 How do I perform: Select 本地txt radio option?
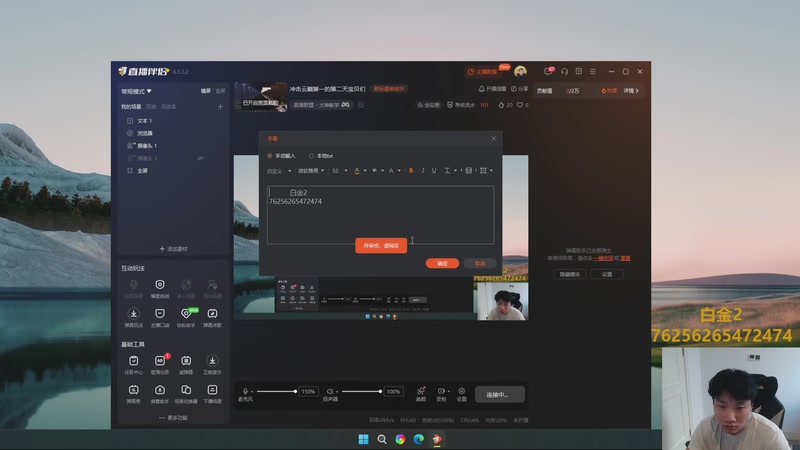click(321, 156)
